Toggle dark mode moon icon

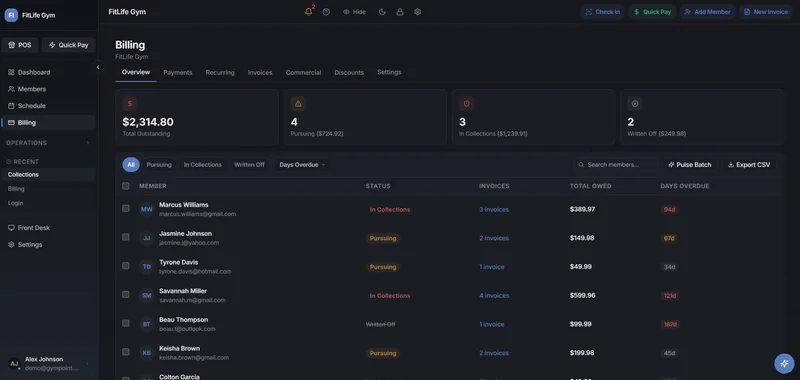pyautogui.click(x=382, y=12)
